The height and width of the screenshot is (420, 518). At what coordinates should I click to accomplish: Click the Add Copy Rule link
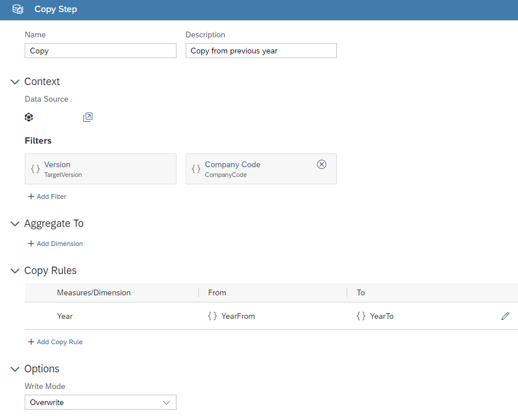(x=55, y=341)
